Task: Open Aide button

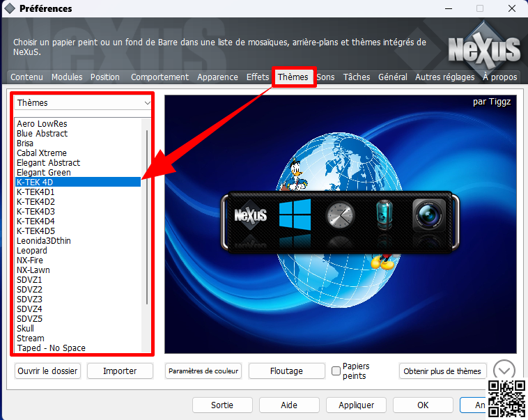Action: pos(289,405)
